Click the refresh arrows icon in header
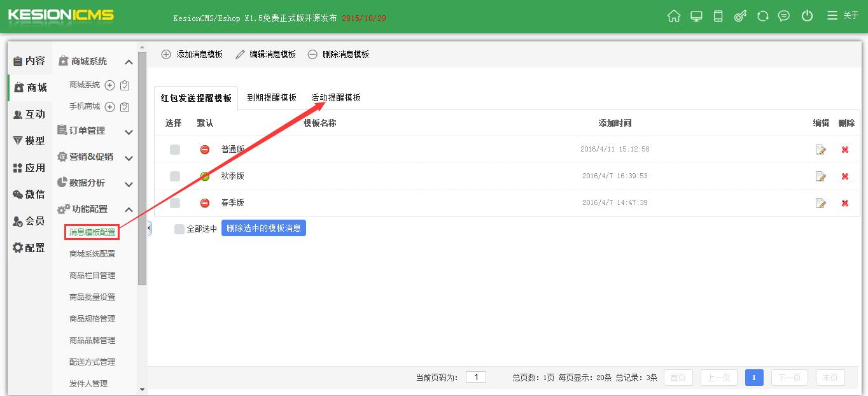Image resolution: width=868 pixels, height=396 pixels. (762, 16)
